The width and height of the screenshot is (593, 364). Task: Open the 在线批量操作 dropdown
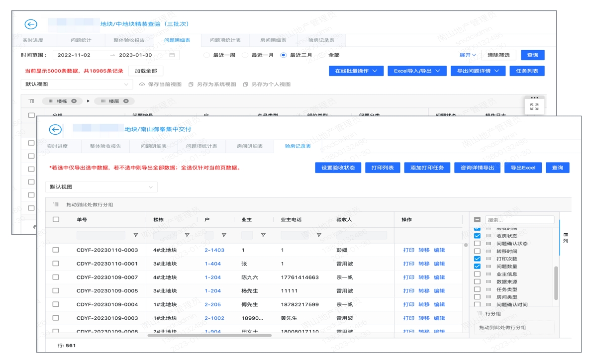pyautogui.click(x=356, y=71)
